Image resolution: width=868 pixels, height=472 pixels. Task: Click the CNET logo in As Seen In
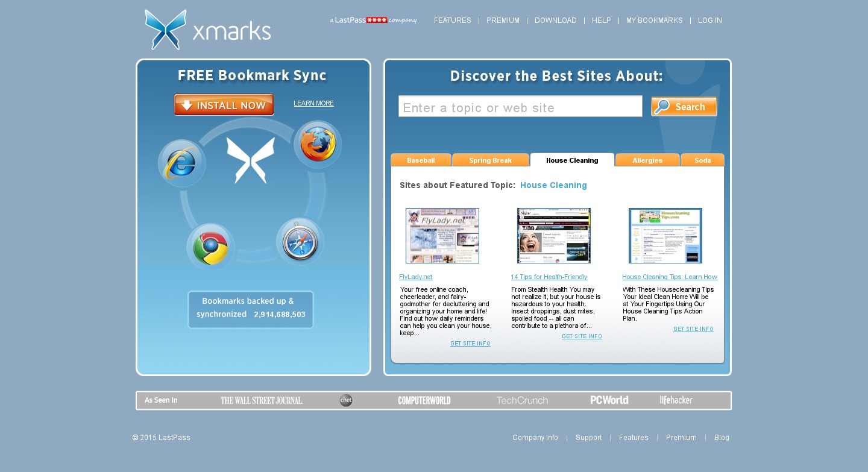[x=346, y=400]
